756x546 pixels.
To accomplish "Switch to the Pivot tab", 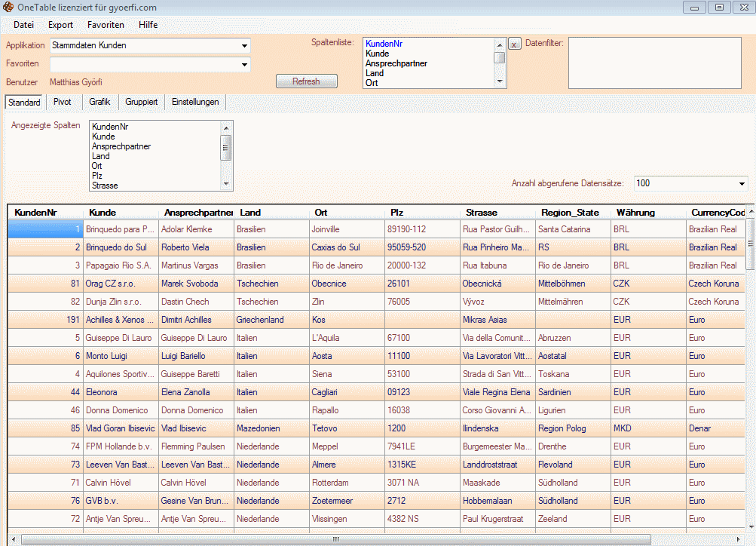I will pyautogui.click(x=63, y=102).
